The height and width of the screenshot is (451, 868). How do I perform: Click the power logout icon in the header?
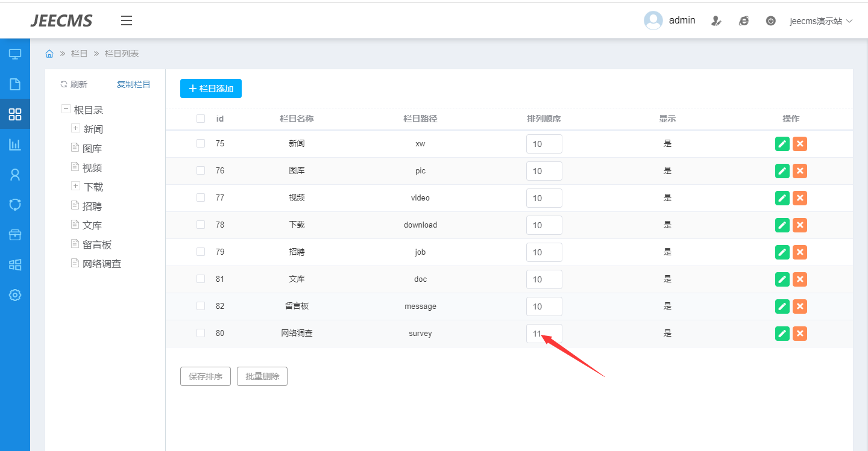770,20
